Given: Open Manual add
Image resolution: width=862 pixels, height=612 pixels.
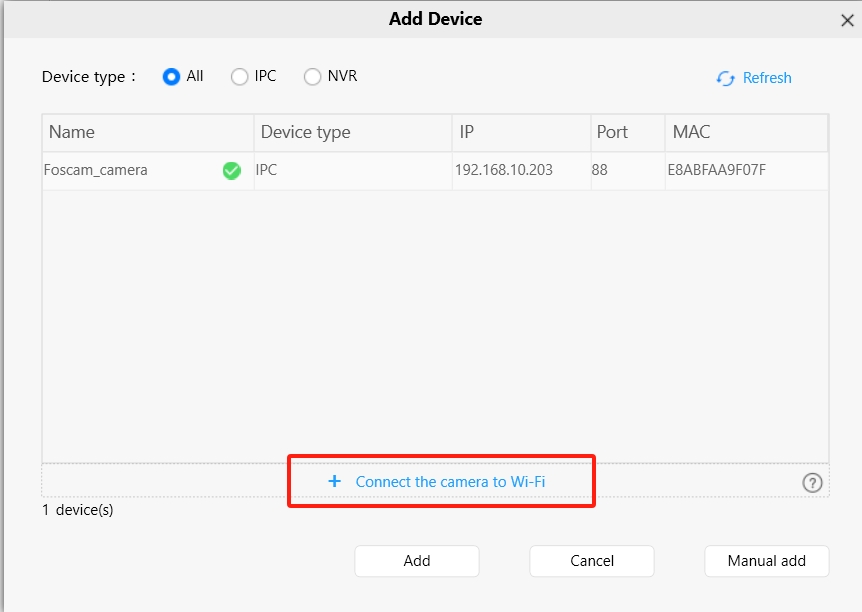Looking at the screenshot, I should point(766,561).
